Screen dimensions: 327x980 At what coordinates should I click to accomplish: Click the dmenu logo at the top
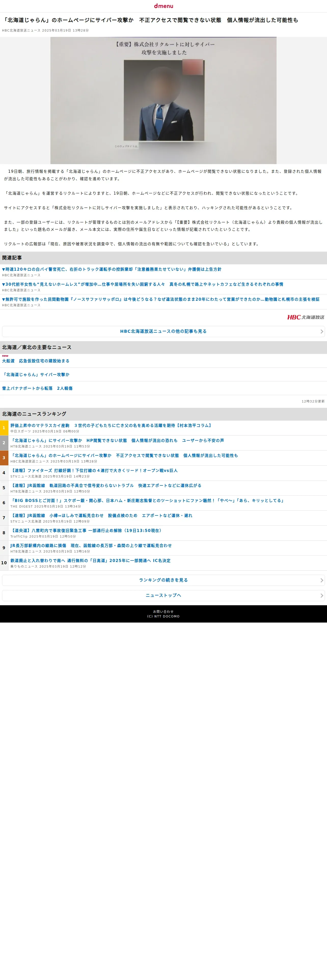pos(163,6)
